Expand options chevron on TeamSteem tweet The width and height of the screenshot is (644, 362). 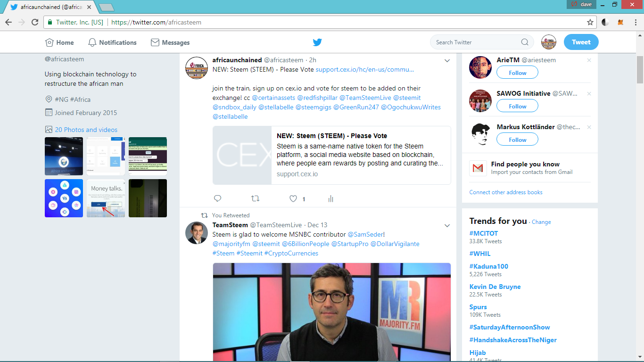point(447,225)
